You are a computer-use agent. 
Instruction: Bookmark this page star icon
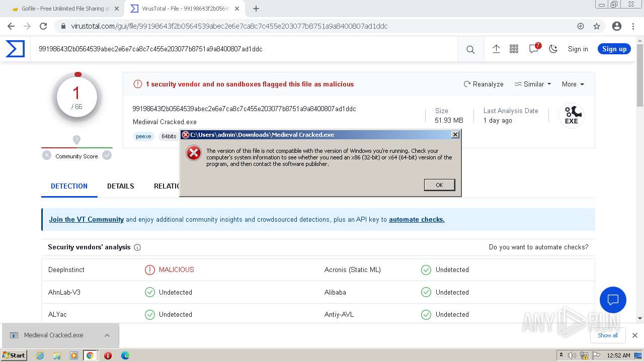click(x=597, y=26)
